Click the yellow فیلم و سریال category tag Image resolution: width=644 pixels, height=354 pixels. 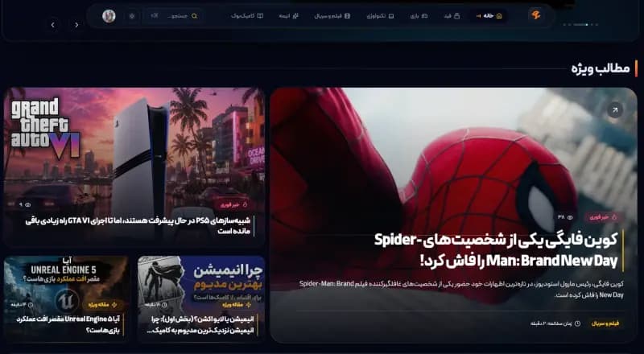pos(605,323)
